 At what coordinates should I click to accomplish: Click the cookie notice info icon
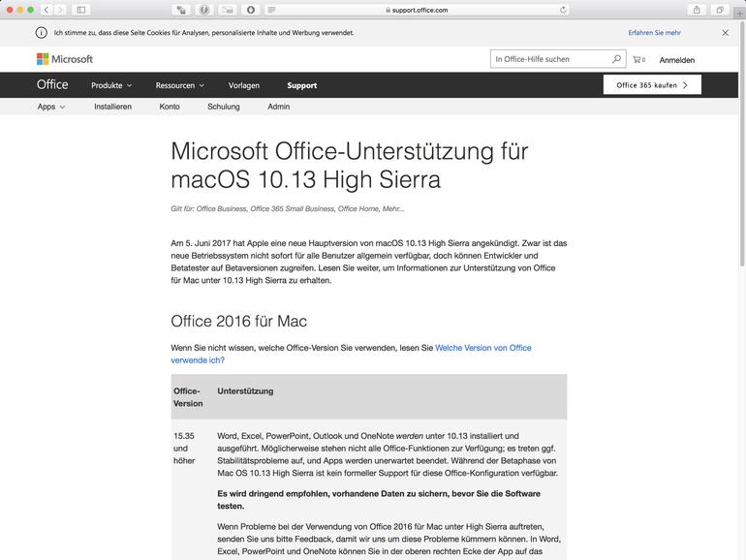(x=42, y=33)
